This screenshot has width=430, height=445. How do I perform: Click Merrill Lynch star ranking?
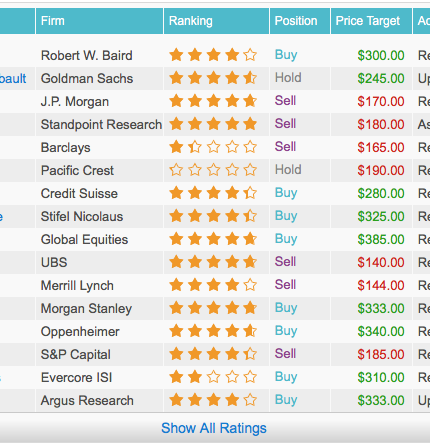213,285
